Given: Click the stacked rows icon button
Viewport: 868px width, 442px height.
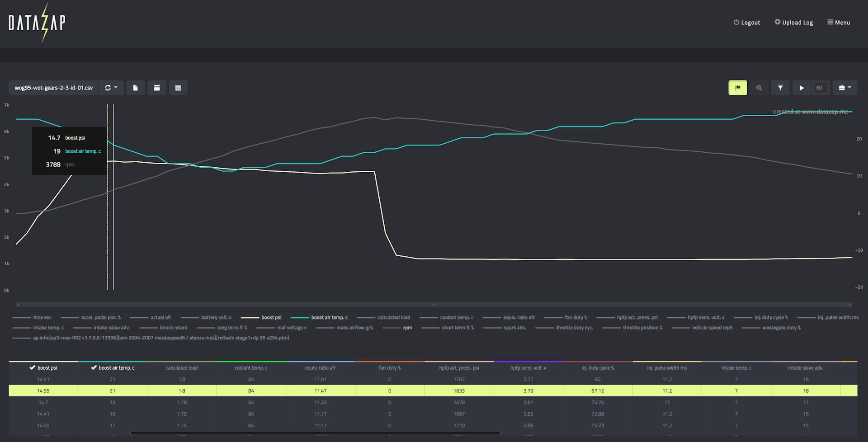Looking at the screenshot, I should pos(178,88).
